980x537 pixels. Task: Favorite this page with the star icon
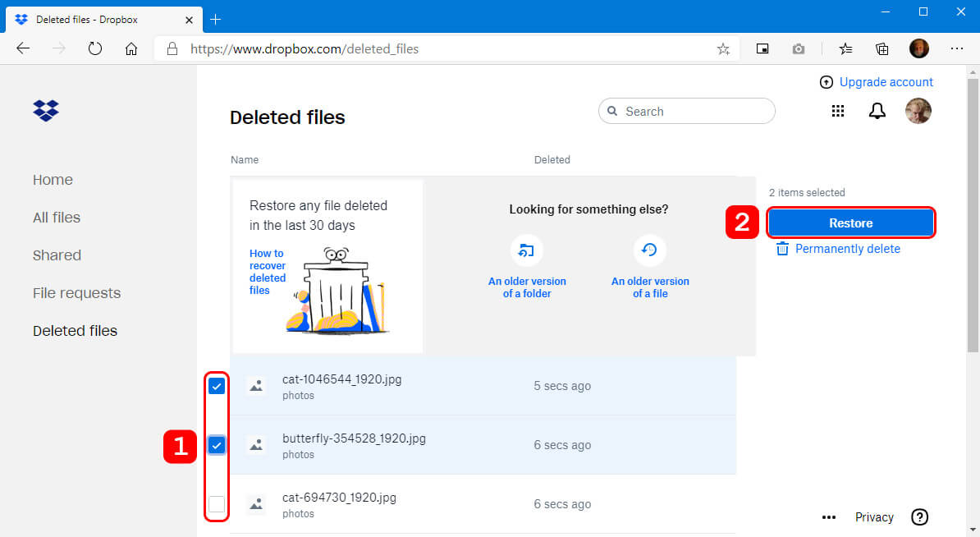coord(723,49)
